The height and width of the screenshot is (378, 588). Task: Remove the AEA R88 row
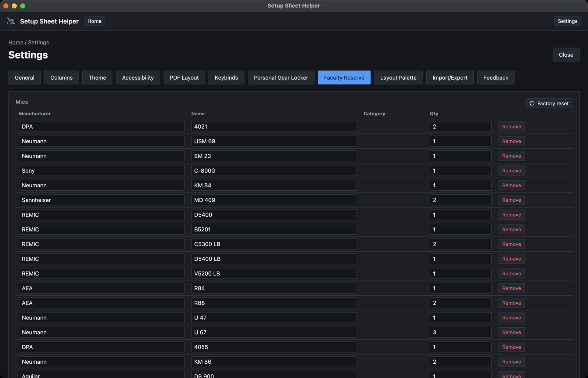[512, 303]
